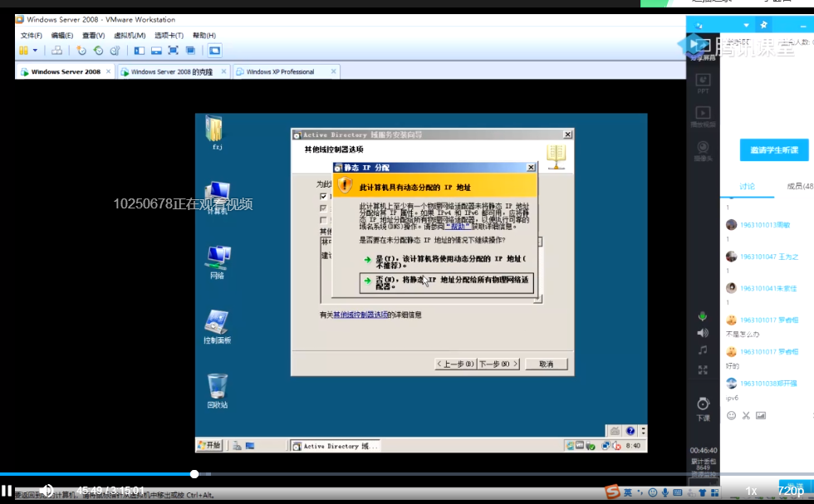Image resolution: width=814 pixels, height=504 pixels.
Task: Click the 开始 start button in the VM
Action: pos(209,445)
